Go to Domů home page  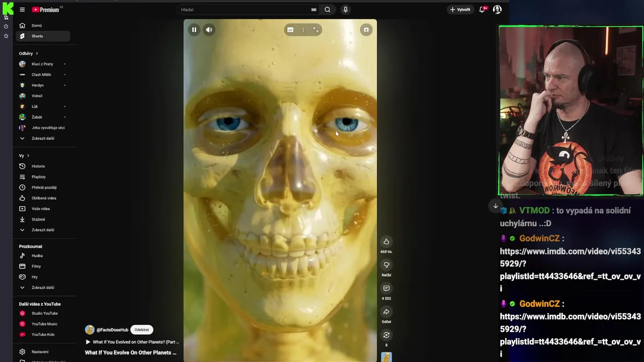tap(43, 26)
